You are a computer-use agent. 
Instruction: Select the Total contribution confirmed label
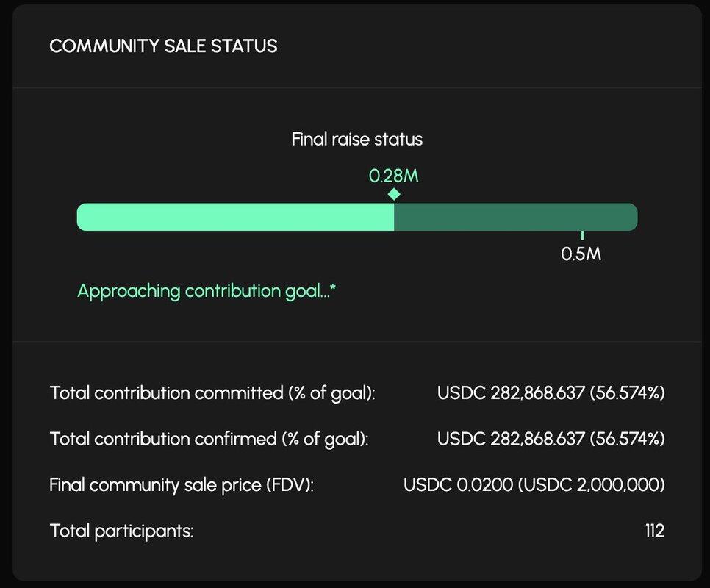point(209,439)
